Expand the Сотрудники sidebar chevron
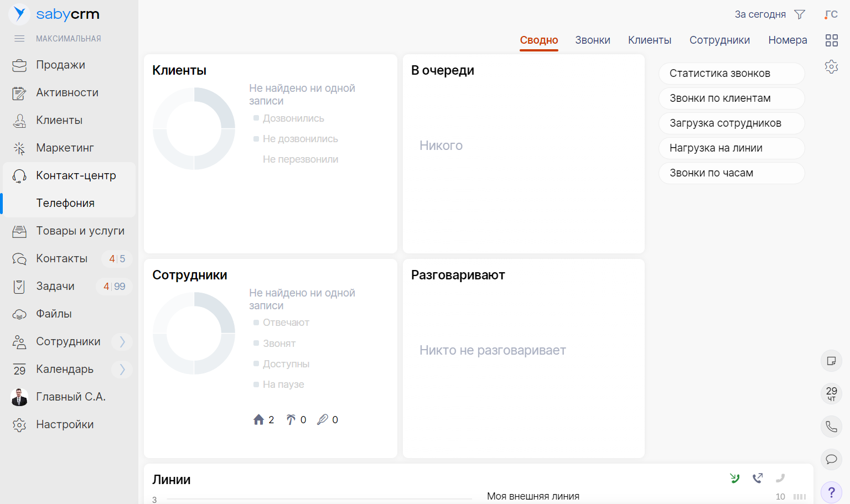The height and width of the screenshot is (504, 850). click(122, 342)
